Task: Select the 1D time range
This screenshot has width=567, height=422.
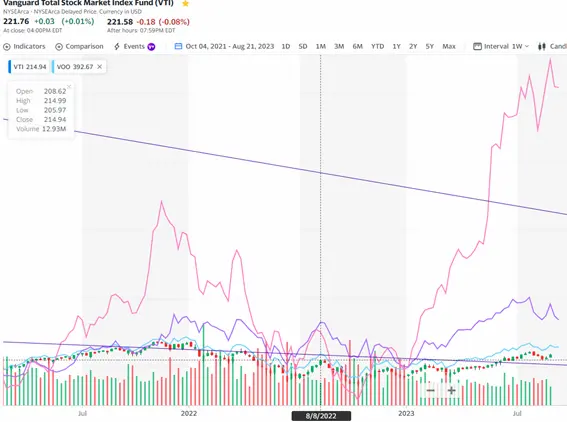Action: [x=286, y=46]
